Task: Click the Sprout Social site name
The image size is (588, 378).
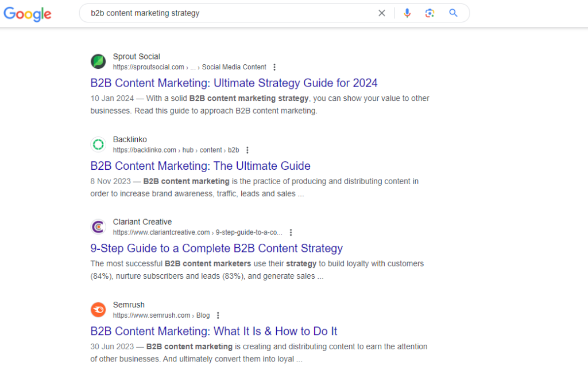Action: [x=137, y=57]
